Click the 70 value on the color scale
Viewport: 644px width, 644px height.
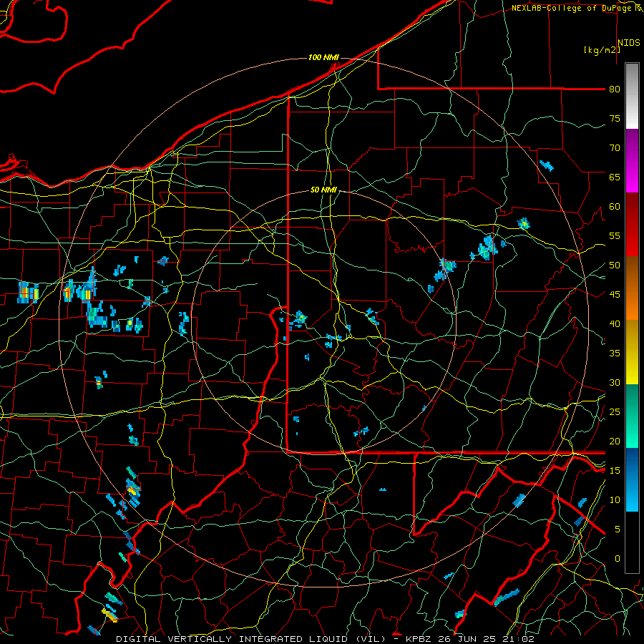pos(615,148)
